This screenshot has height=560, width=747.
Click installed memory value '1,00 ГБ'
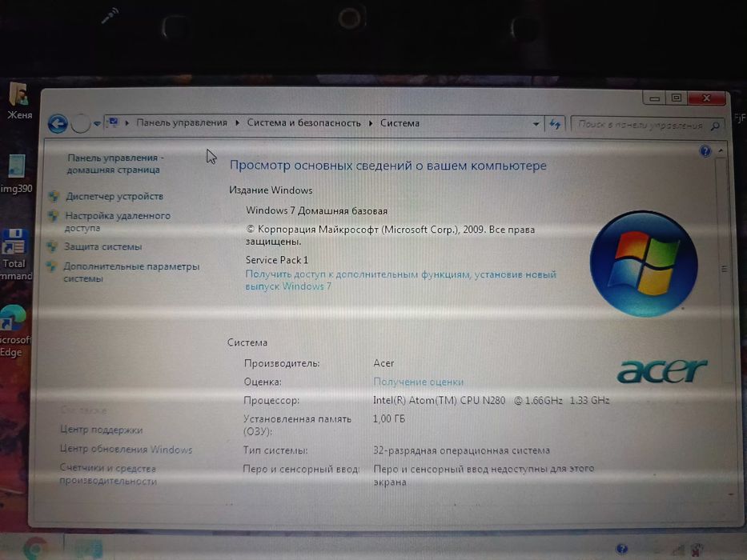[389, 419]
